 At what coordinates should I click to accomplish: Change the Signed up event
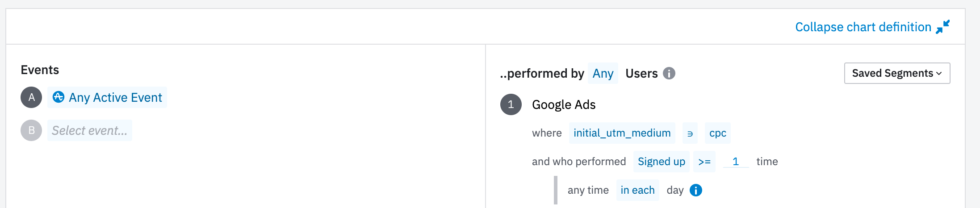[661, 162]
